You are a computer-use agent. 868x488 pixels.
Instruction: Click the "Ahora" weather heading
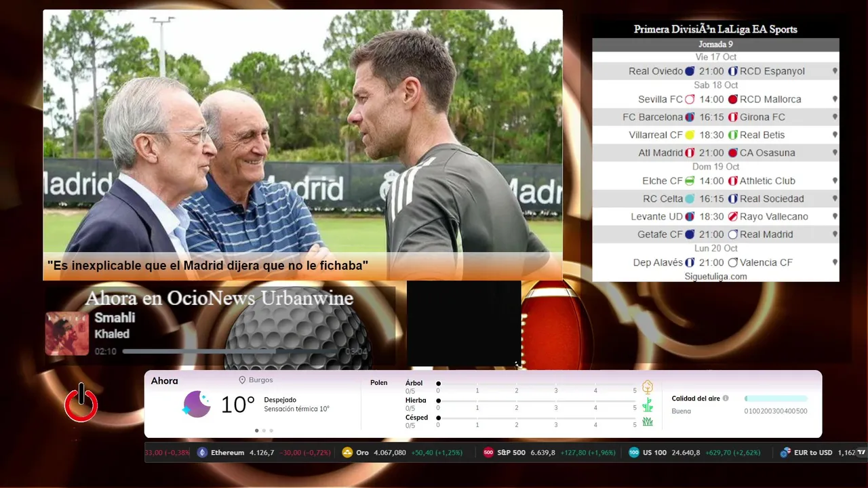[164, 381]
